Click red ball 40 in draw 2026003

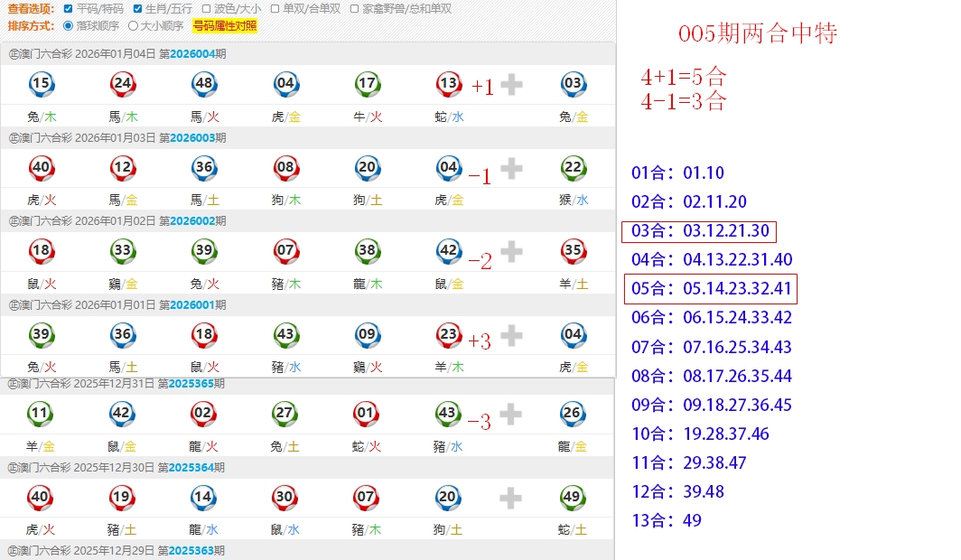pyautogui.click(x=41, y=168)
